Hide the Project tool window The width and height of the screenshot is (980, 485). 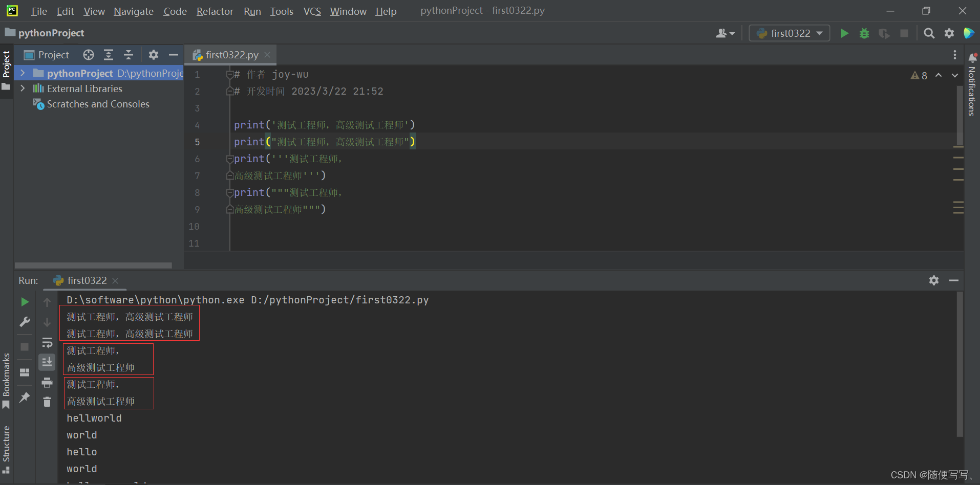tap(174, 55)
